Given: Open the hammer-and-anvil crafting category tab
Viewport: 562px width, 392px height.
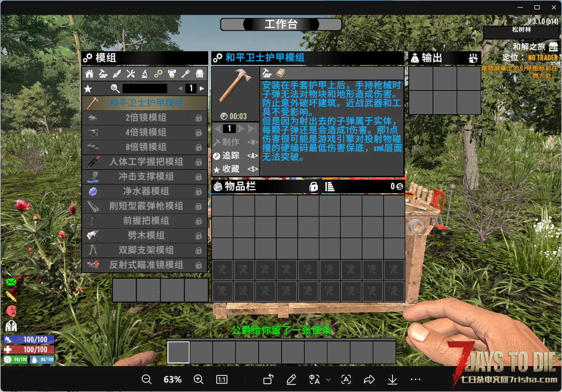Looking at the screenshot, I should click(x=103, y=74).
